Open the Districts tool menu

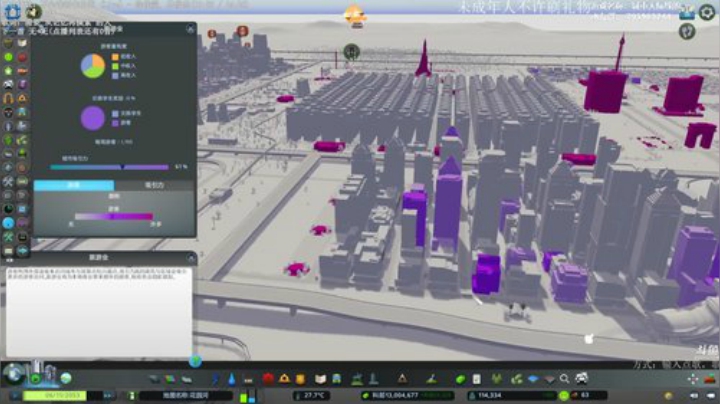pos(186,379)
